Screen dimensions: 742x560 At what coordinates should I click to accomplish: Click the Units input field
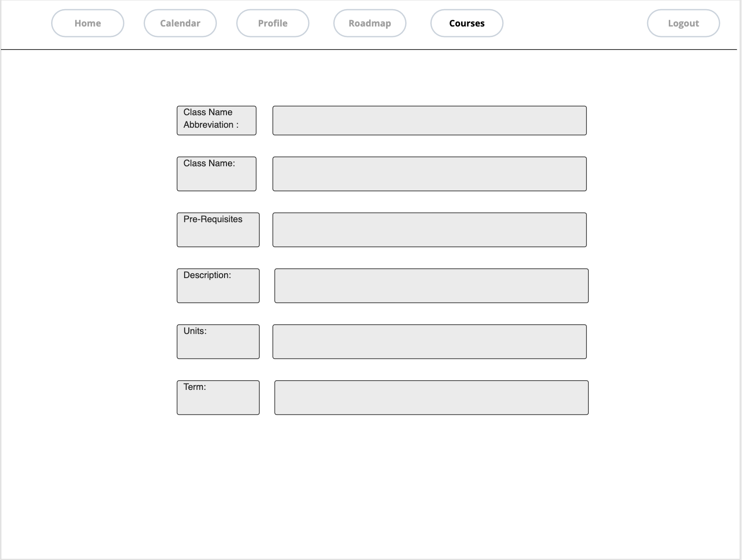coord(430,342)
